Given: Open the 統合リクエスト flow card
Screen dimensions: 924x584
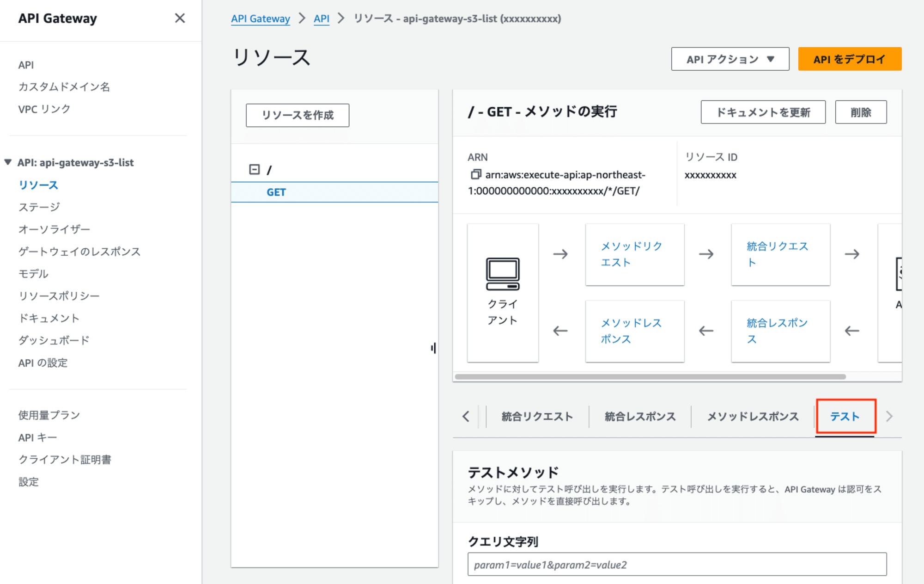Looking at the screenshot, I should pyautogui.click(x=780, y=254).
